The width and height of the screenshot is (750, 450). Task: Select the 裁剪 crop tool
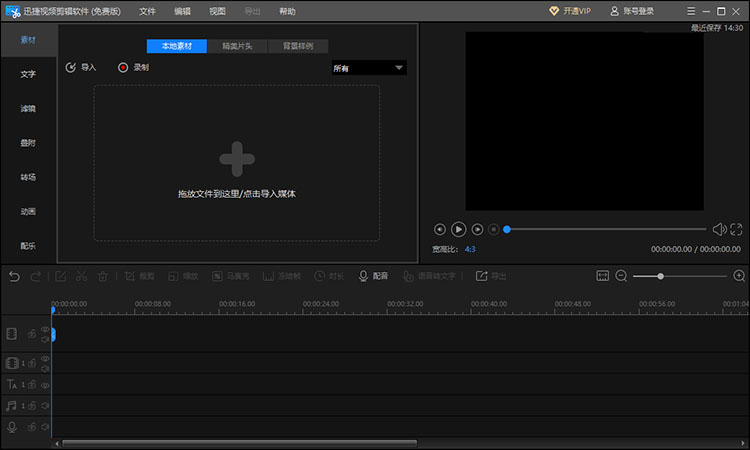[x=139, y=276]
